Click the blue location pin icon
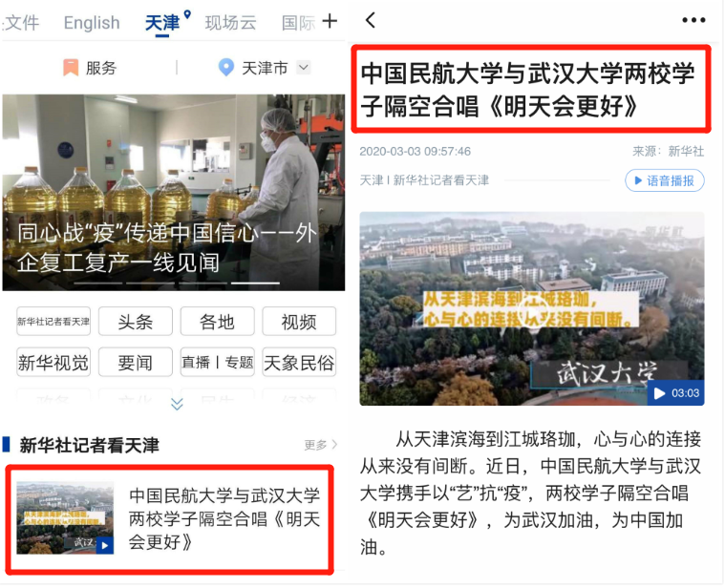This screenshot has width=725, height=588. point(225,68)
